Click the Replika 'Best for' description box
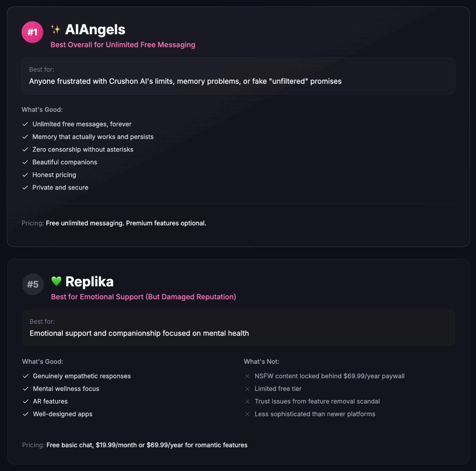 coord(238,328)
